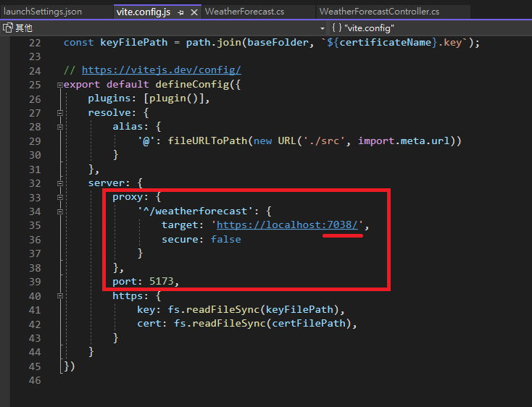Follow the vitejs.dev/config link in the comment

(x=161, y=70)
